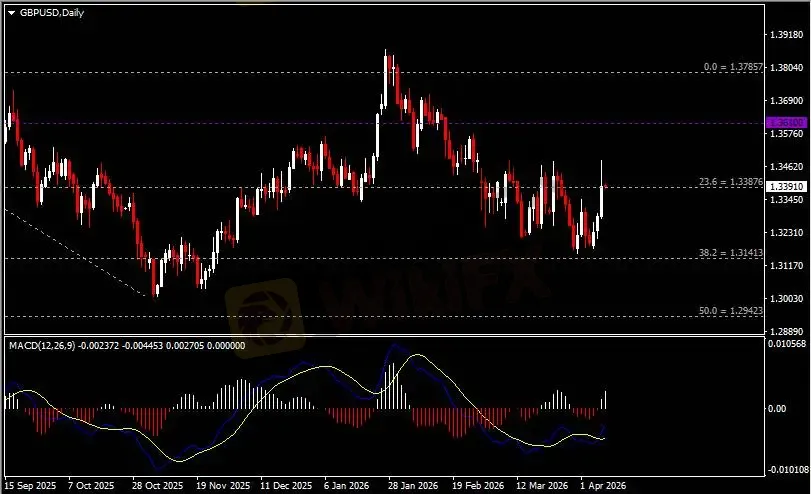Screen dimensions: 811x494
Task: Click the 6 Jan 2026 date label
Action: click(347, 486)
